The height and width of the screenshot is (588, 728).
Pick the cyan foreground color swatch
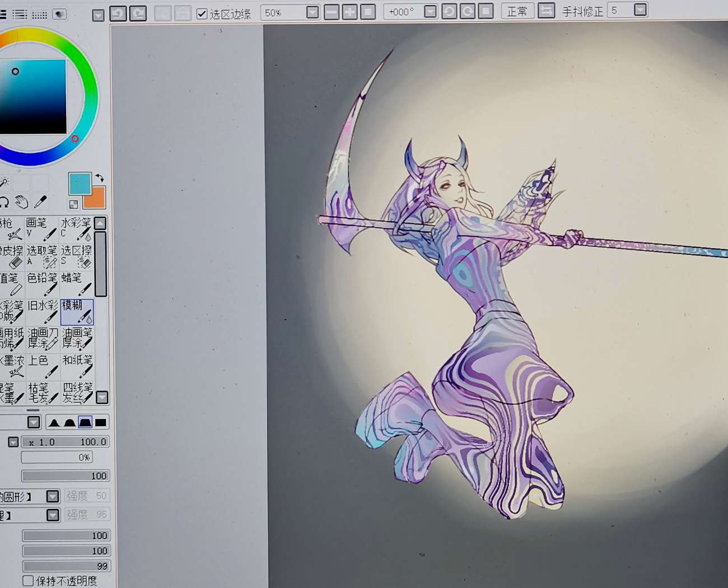pos(80,183)
